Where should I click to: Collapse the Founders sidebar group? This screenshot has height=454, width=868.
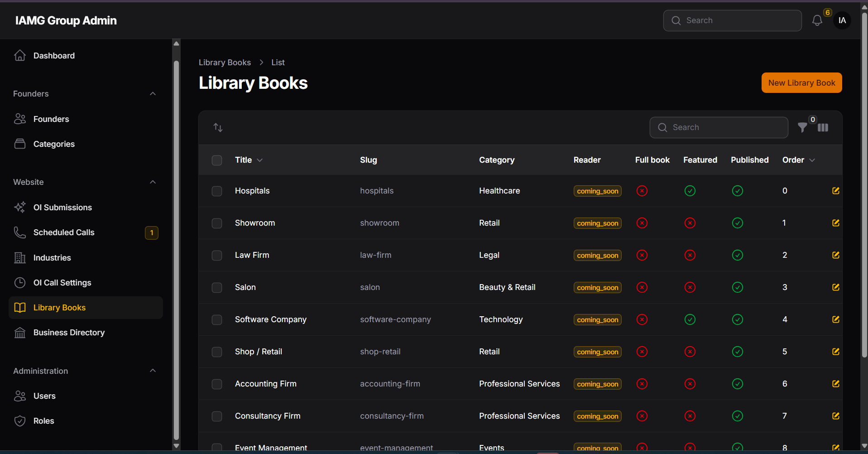(153, 94)
